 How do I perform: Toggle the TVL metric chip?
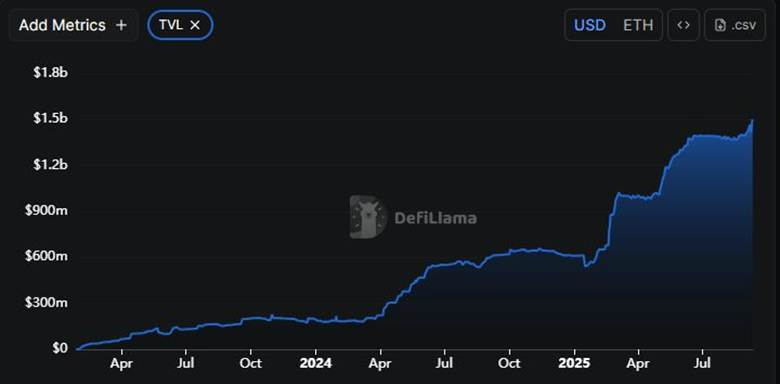coord(180,25)
